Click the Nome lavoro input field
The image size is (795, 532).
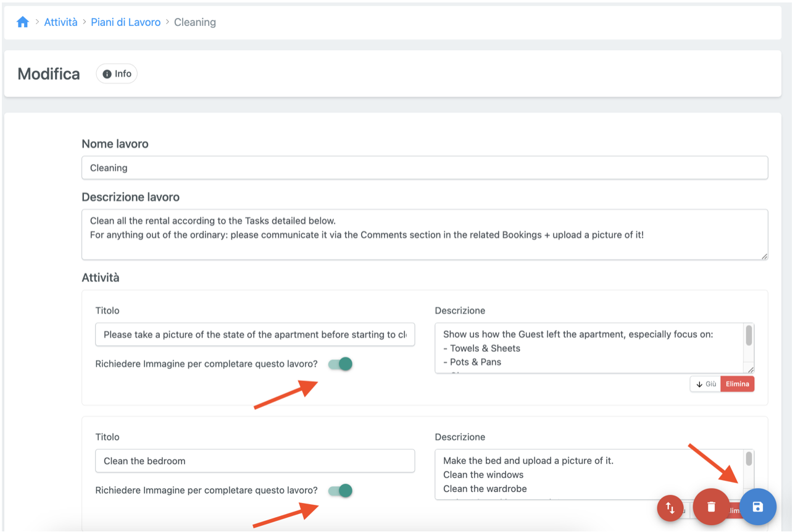coord(424,168)
